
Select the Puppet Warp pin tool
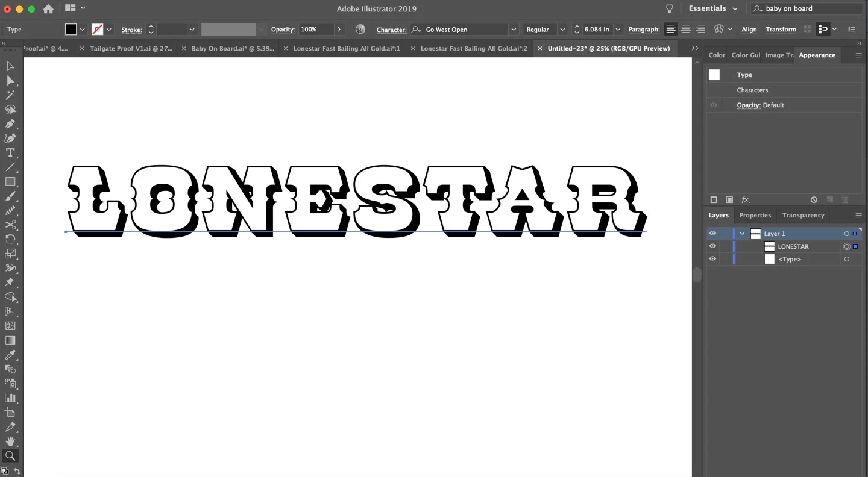point(10,282)
